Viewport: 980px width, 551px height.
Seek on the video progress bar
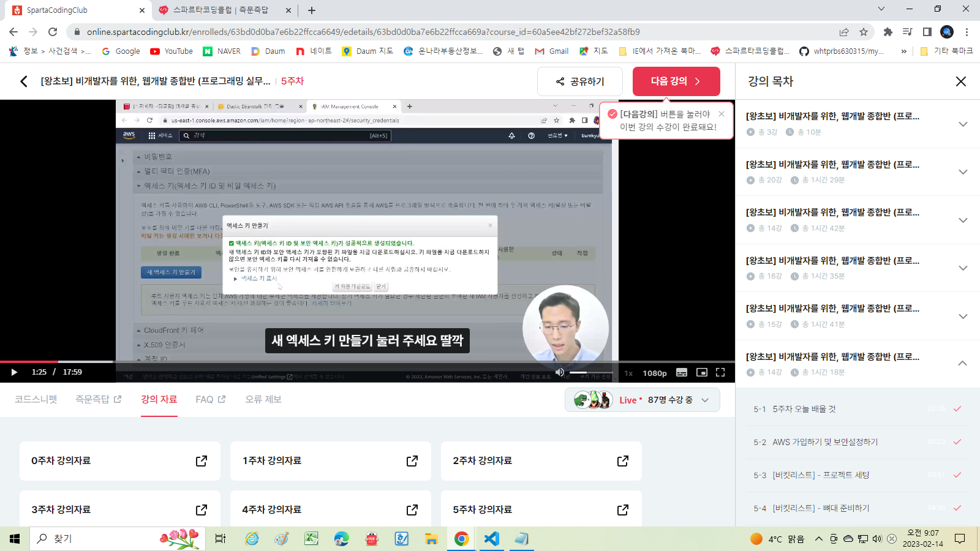pyautogui.click(x=367, y=362)
